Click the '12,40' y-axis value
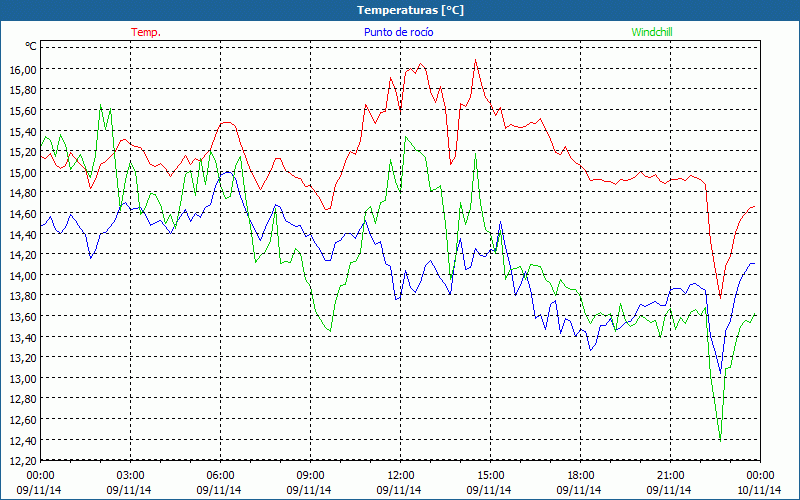 click(x=23, y=440)
